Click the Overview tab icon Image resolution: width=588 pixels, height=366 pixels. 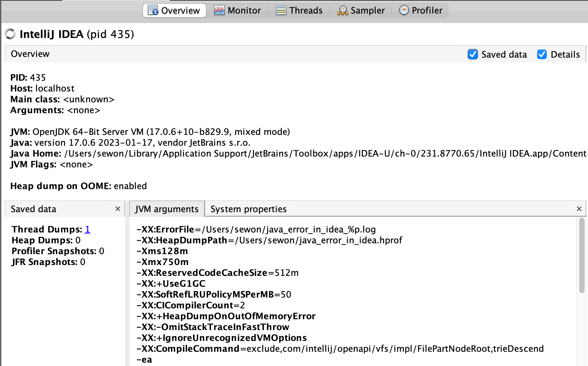pyautogui.click(x=153, y=10)
